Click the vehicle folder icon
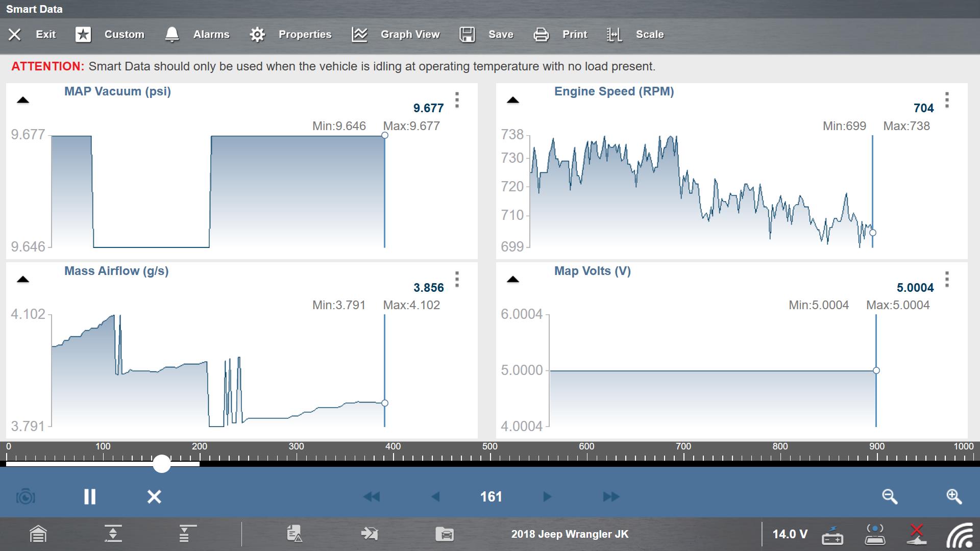The height and width of the screenshot is (551, 980). click(445, 534)
